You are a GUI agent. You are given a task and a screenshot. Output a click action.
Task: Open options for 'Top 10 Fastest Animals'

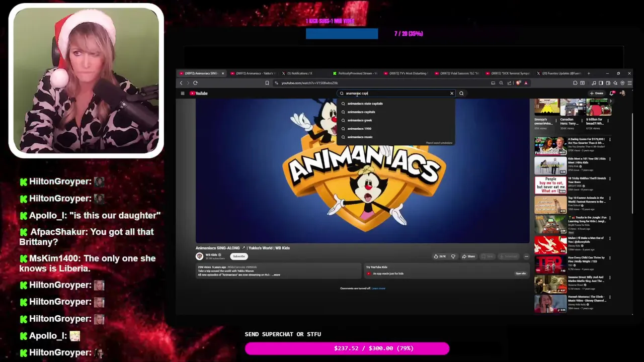(610, 199)
